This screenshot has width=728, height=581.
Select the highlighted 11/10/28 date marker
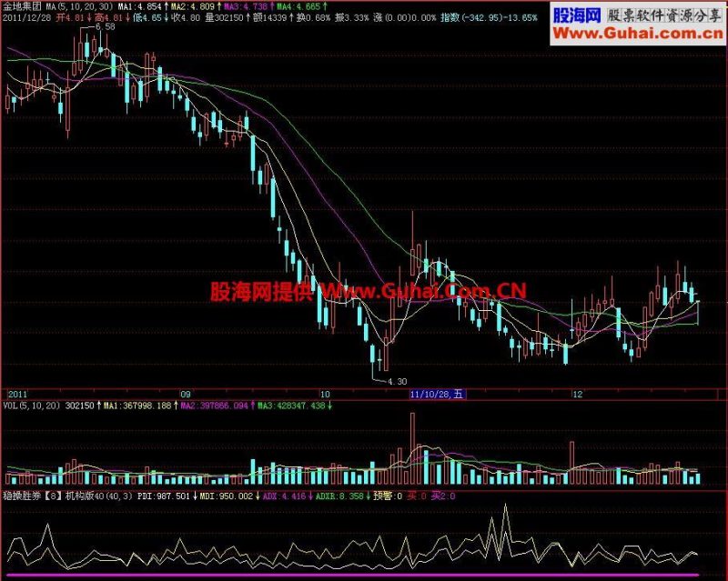pyautogui.click(x=437, y=394)
